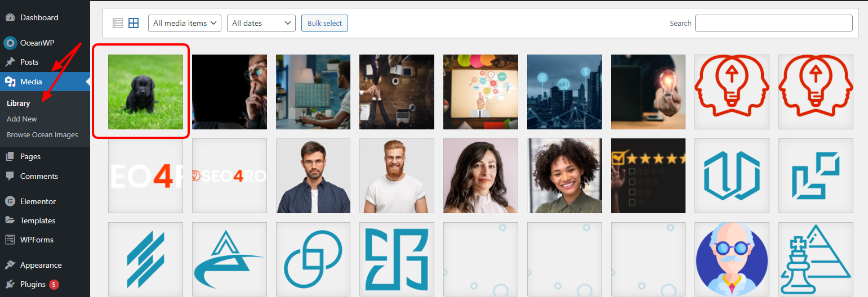Image resolution: width=868 pixels, height=297 pixels.
Task: Switch to list view icon
Action: 117,23
